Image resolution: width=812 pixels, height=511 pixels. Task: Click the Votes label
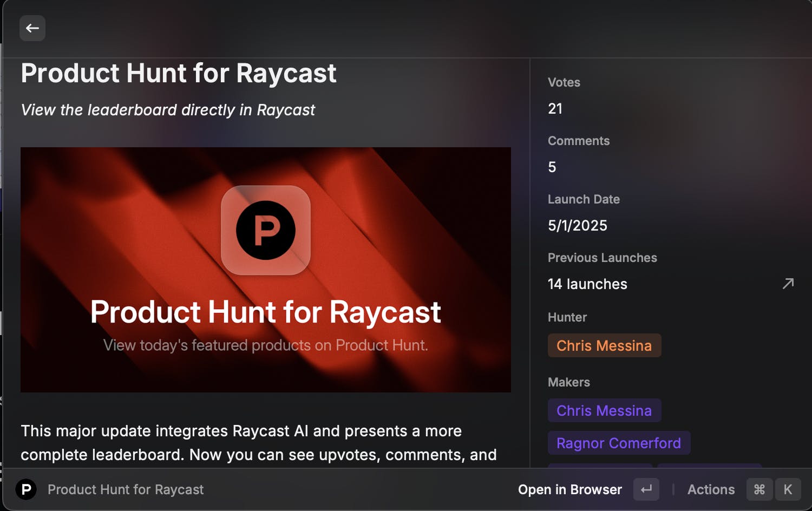click(564, 82)
